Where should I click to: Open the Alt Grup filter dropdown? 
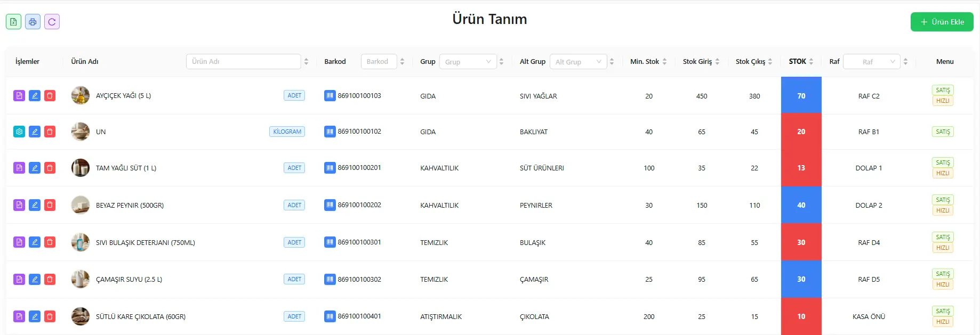579,62
